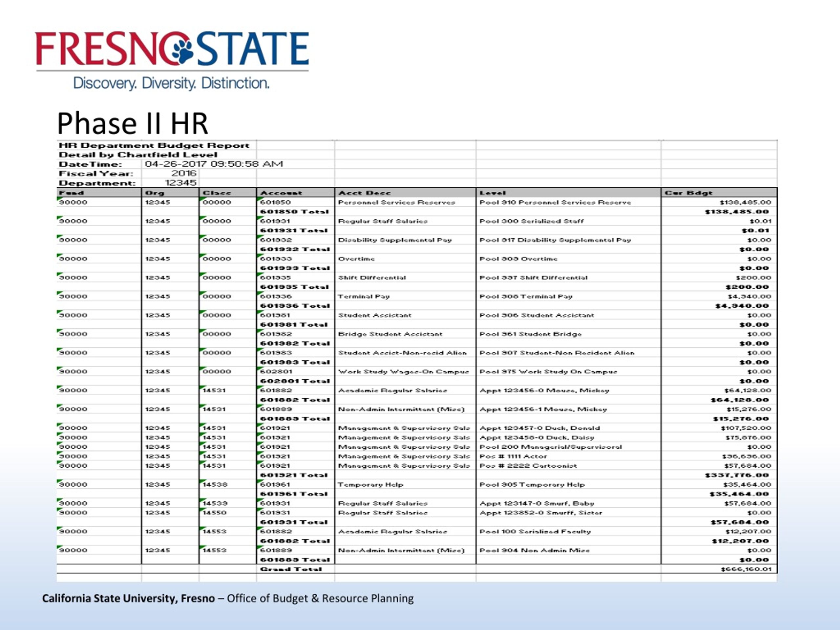Click the '601932 Total' row label

click(x=295, y=249)
